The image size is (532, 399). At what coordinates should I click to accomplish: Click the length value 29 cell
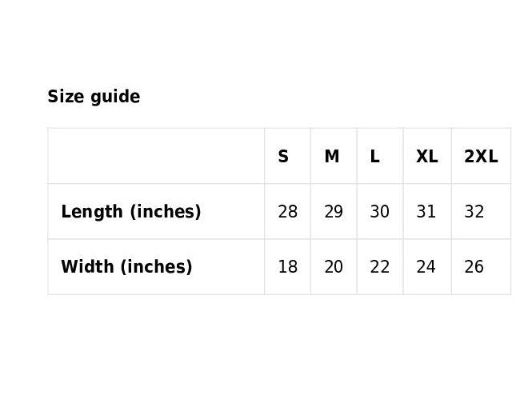[x=334, y=212]
